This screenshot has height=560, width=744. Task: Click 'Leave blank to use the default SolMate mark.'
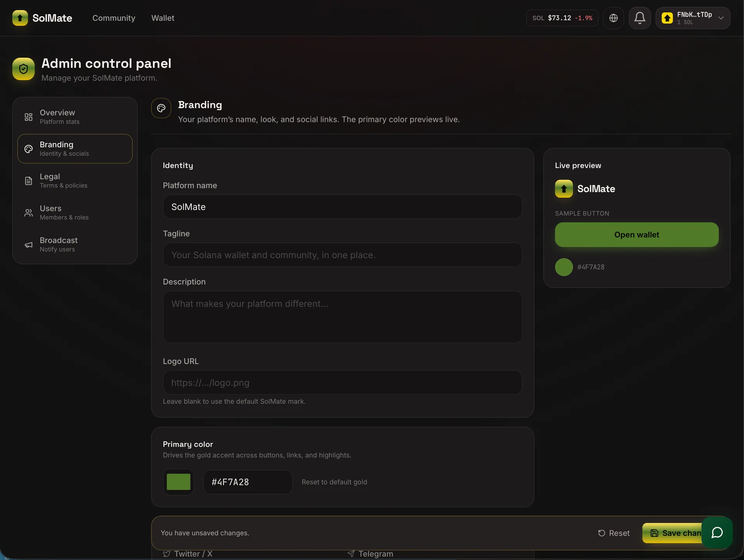coord(234,401)
